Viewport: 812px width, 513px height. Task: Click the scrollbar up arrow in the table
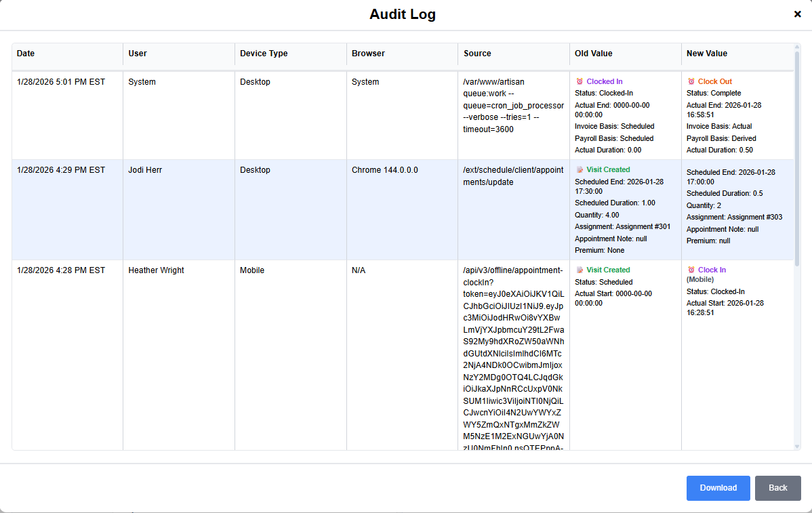pos(797,47)
